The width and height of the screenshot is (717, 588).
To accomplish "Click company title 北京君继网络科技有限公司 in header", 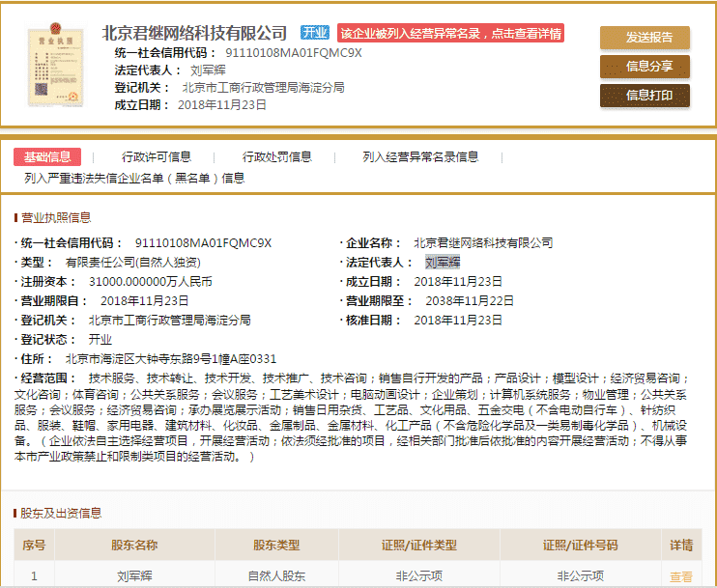I will pyautogui.click(x=194, y=33).
